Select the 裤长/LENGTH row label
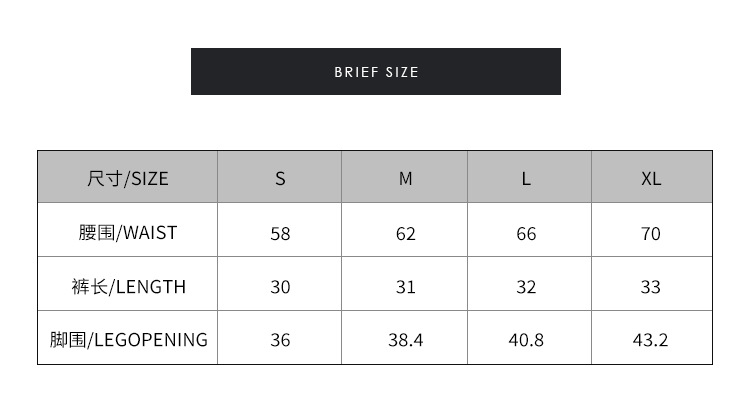The width and height of the screenshot is (750, 402). click(128, 287)
